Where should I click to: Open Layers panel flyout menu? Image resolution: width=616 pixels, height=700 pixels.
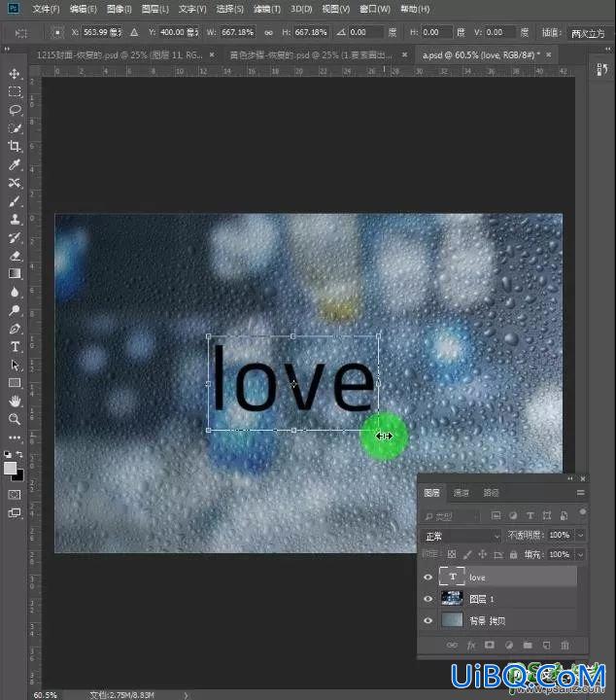coord(580,493)
